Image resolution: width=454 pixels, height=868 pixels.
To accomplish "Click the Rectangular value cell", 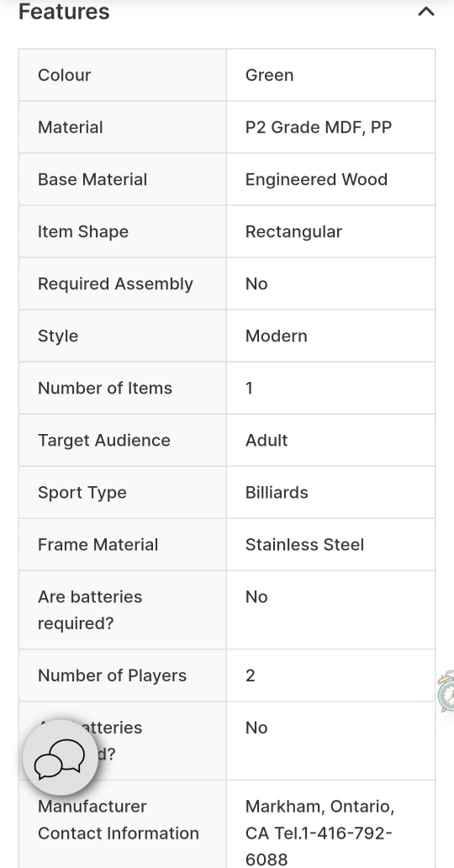I will point(330,231).
